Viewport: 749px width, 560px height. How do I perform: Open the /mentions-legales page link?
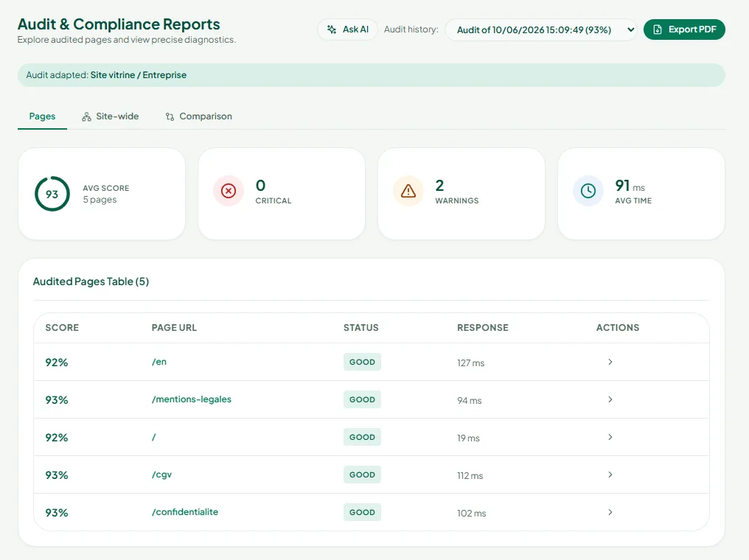(x=192, y=399)
